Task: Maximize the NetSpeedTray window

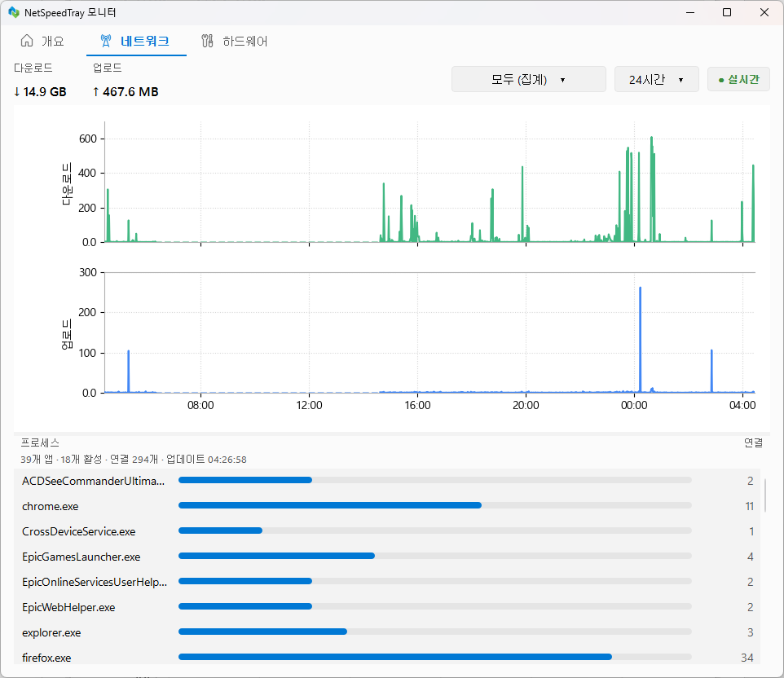Action: coord(727,12)
